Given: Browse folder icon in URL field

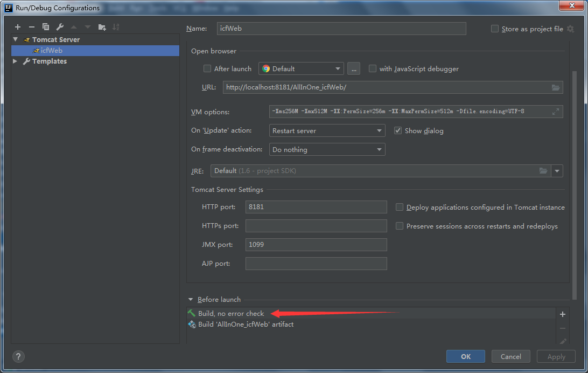Looking at the screenshot, I should [555, 87].
